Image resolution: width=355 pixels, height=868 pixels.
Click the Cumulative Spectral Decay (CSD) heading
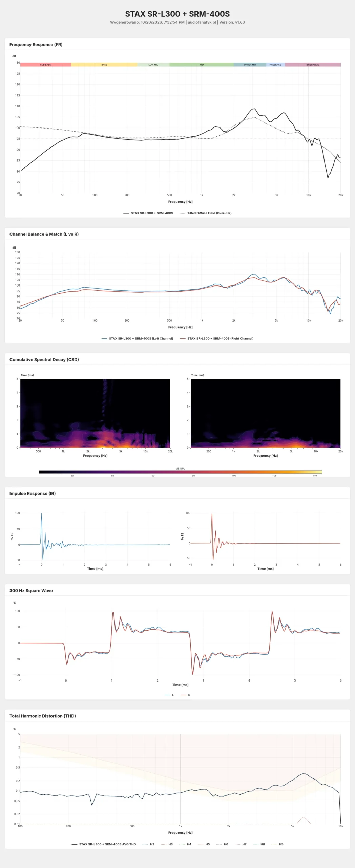click(x=44, y=360)
